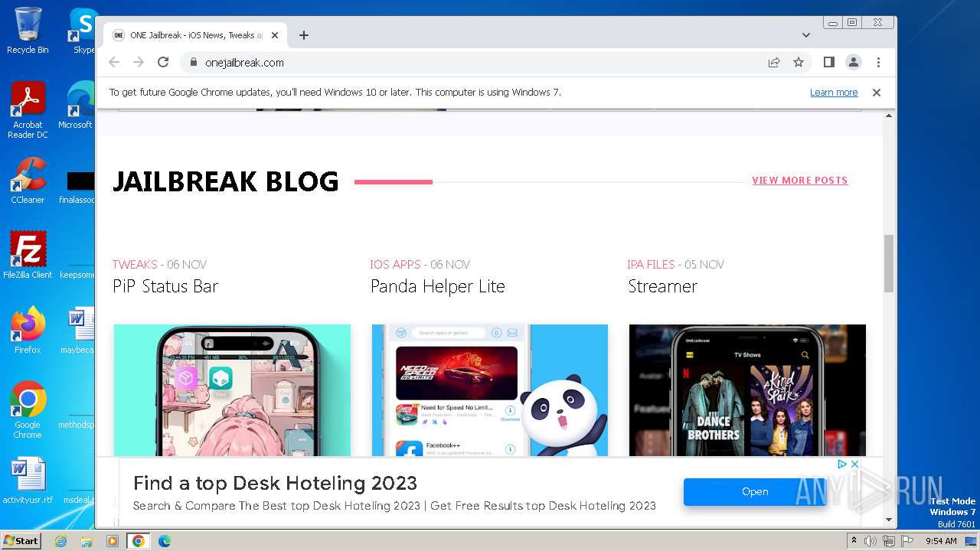Image resolution: width=980 pixels, height=551 pixels.
Task: Click the Desk Hoteling ad headline
Action: (x=275, y=484)
